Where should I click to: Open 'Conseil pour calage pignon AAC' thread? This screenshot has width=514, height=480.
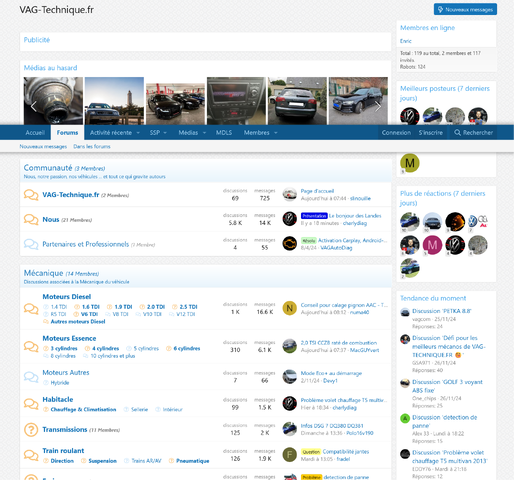click(344, 305)
